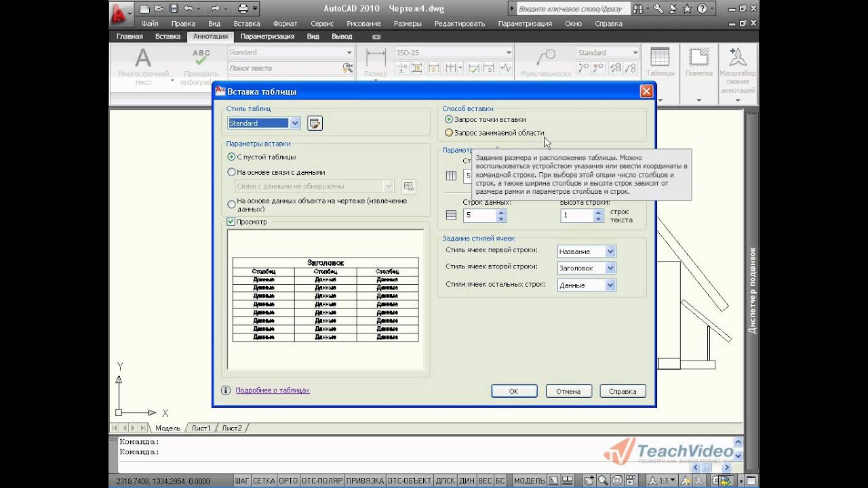This screenshot has width=868, height=488.
Task: Select Запрос занимаемой области radio button
Action: coord(449,133)
